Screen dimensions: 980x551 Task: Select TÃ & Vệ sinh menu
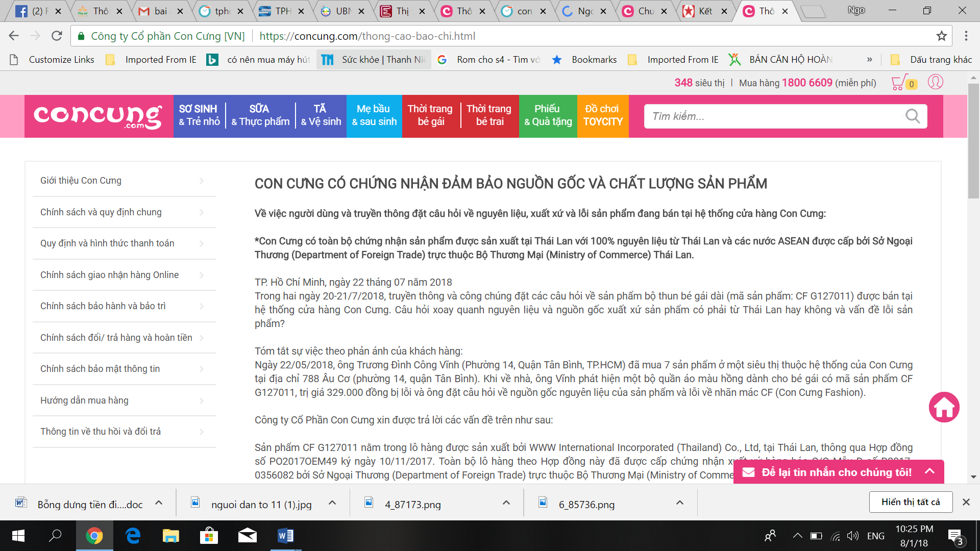(x=321, y=115)
